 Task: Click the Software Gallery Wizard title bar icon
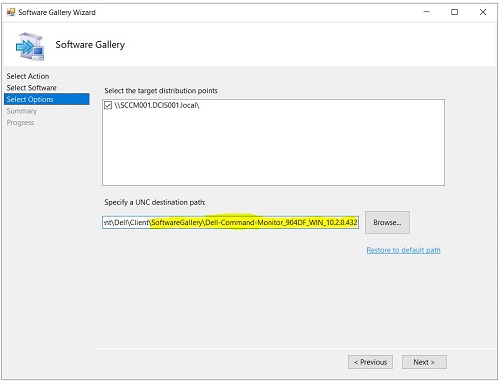pos(11,12)
